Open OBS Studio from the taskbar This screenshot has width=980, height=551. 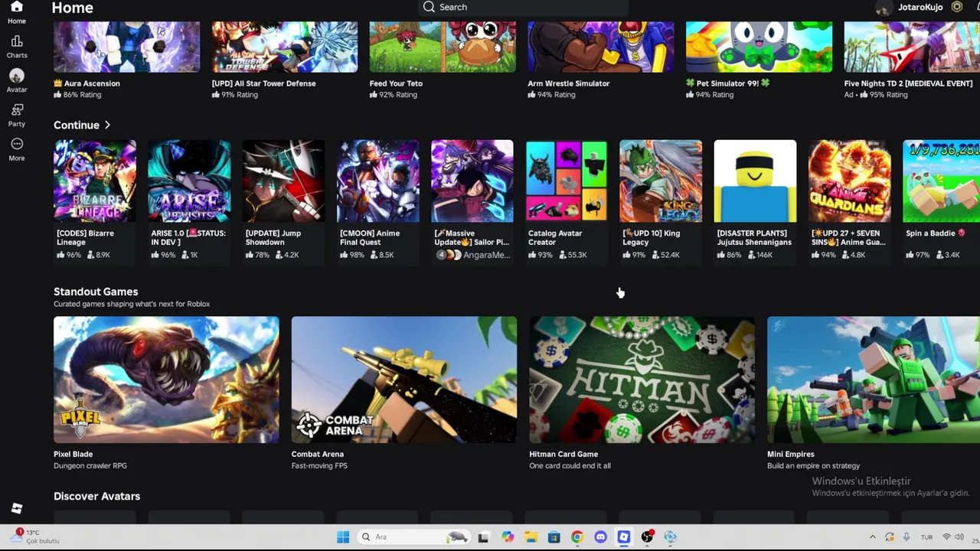coord(647,537)
